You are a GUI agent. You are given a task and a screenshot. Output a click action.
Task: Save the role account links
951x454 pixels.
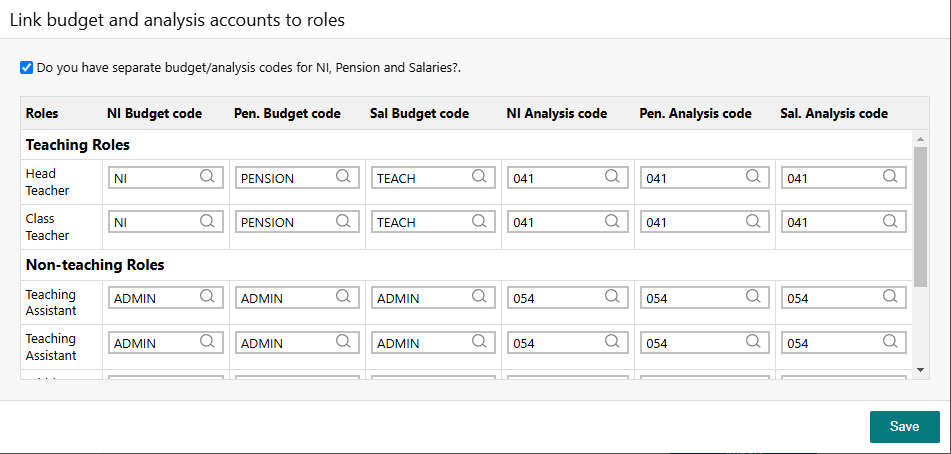(x=904, y=427)
